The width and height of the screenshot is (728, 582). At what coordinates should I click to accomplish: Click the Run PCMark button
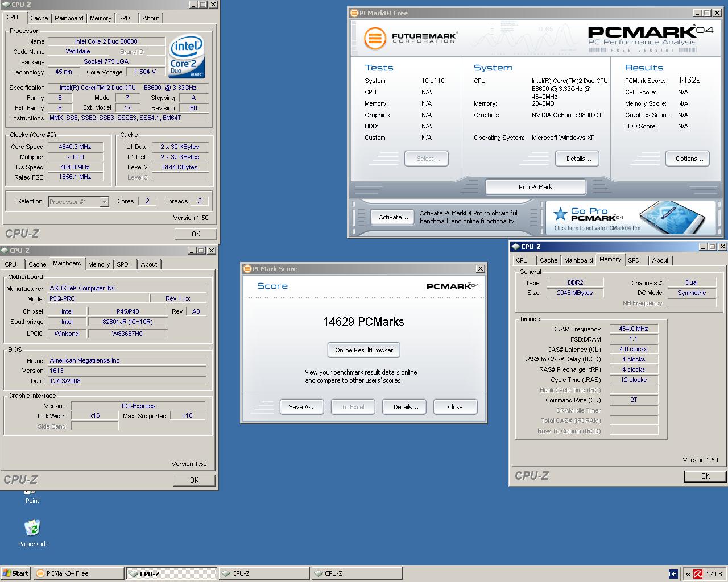[x=535, y=186]
